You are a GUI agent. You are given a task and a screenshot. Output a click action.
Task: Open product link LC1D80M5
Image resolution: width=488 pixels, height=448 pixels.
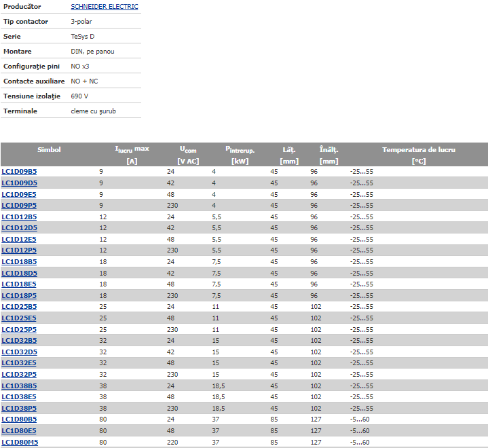click(x=20, y=443)
